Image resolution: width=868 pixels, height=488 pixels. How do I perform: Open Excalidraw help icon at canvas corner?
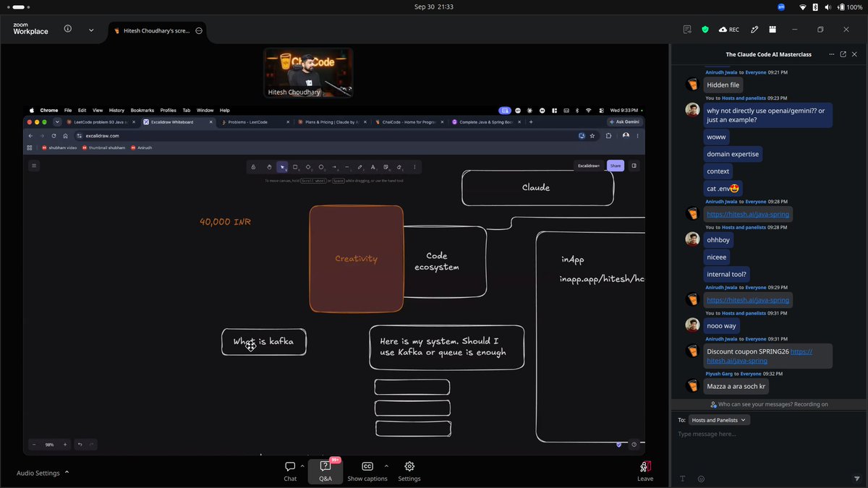point(634,445)
